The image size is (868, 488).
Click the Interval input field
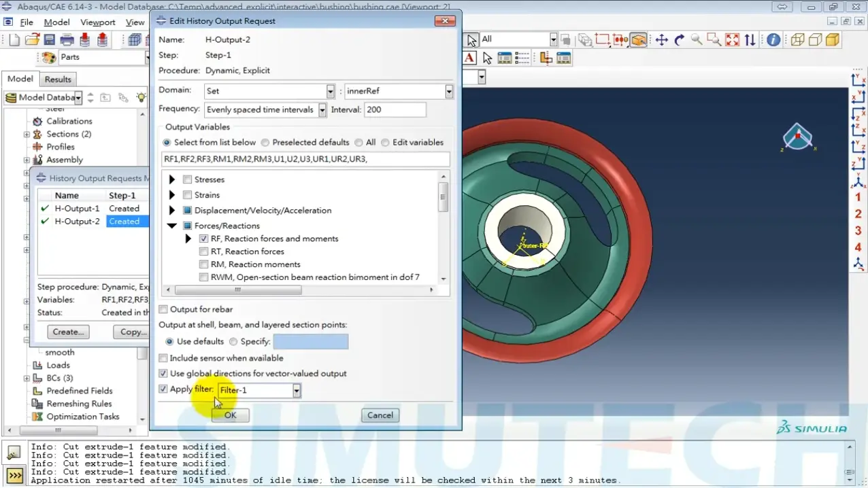click(395, 109)
